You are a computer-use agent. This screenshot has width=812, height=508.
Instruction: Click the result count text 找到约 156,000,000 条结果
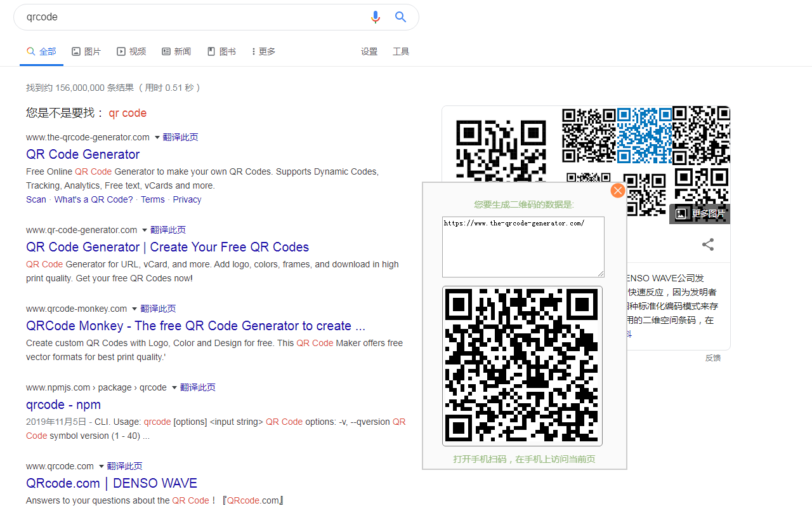coord(80,88)
